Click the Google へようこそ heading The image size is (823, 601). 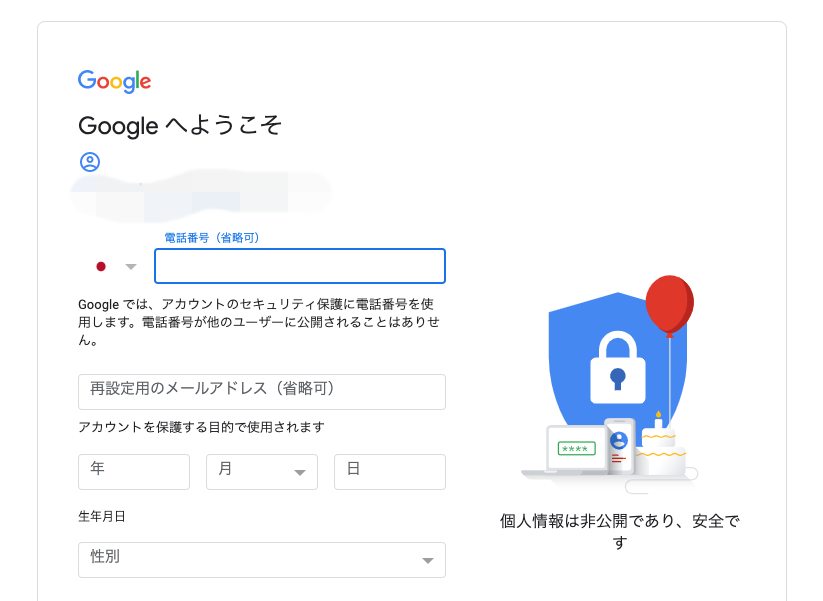(180, 126)
